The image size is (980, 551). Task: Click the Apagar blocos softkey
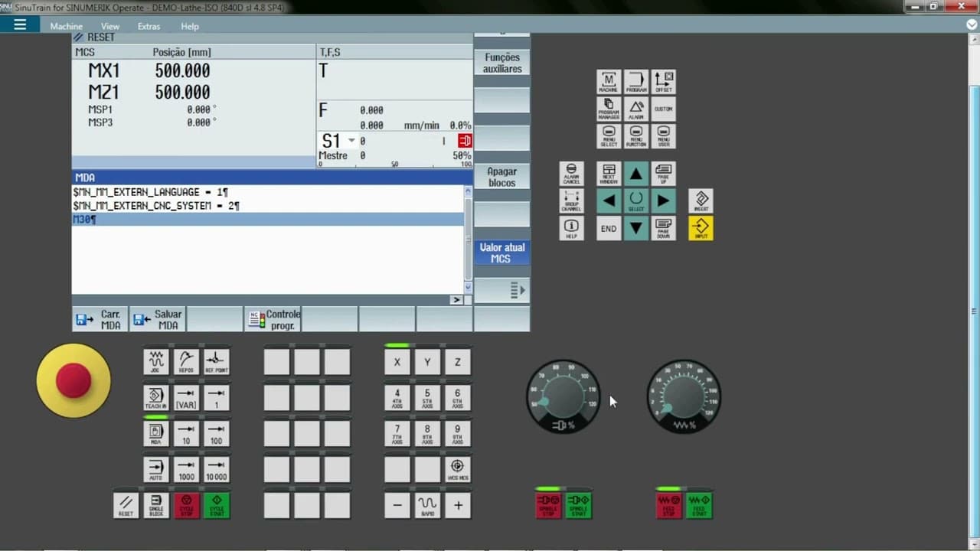point(501,177)
